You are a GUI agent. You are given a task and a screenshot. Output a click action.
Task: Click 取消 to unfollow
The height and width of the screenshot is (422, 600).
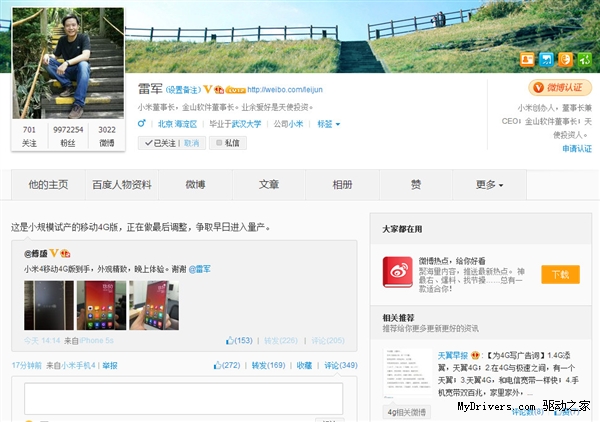191,143
